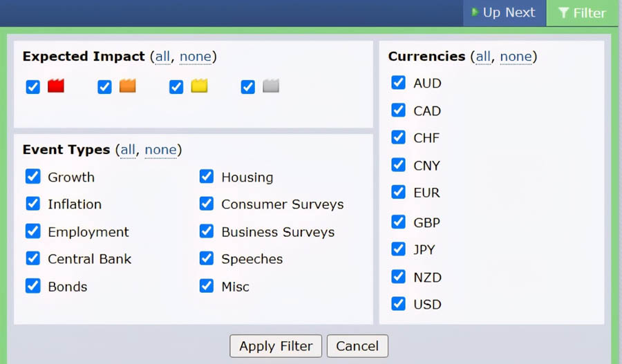Toggle the CNY currency checkbox
This screenshot has height=364, width=622.
click(x=398, y=164)
